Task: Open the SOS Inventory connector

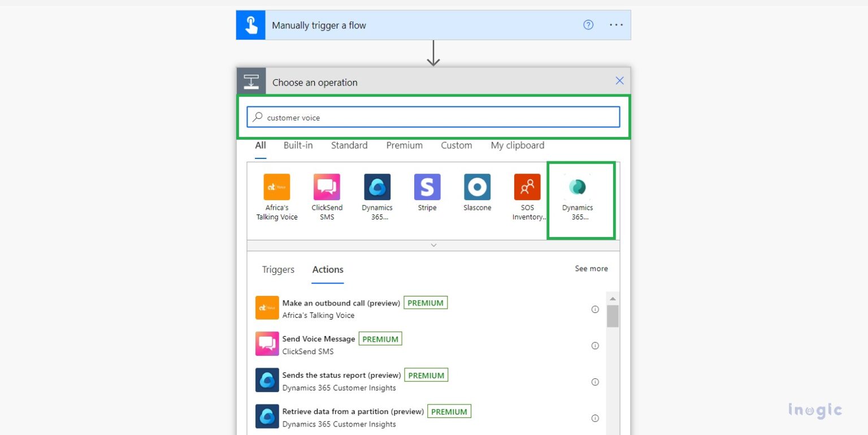Action: point(527,187)
